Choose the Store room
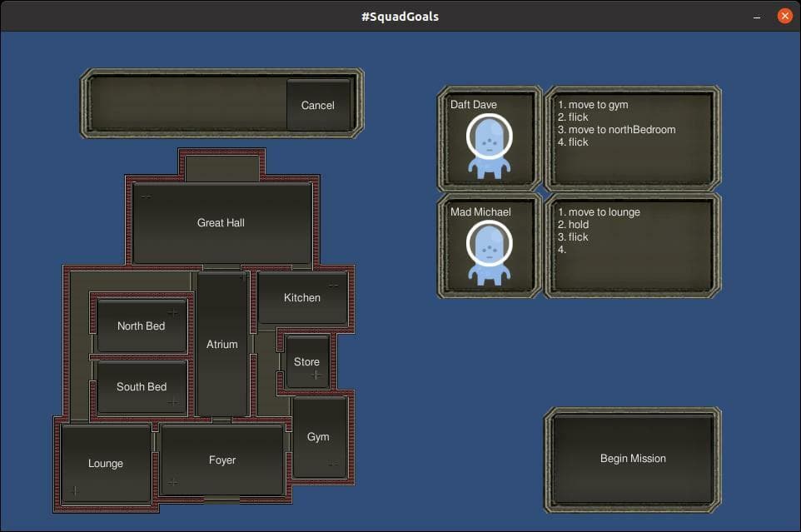The height and width of the screenshot is (532, 801). (x=307, y=361)
